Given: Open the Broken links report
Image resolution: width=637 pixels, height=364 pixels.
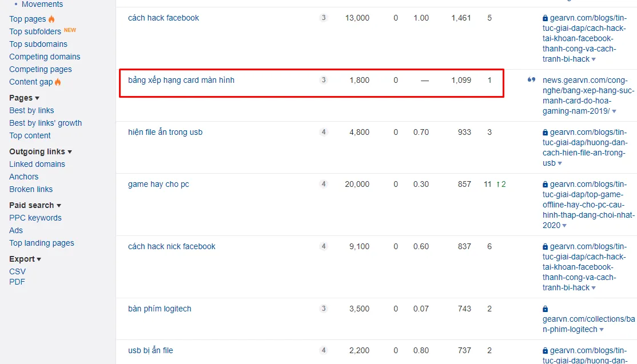Looking at the screenshot, I should tap(31, 189).
